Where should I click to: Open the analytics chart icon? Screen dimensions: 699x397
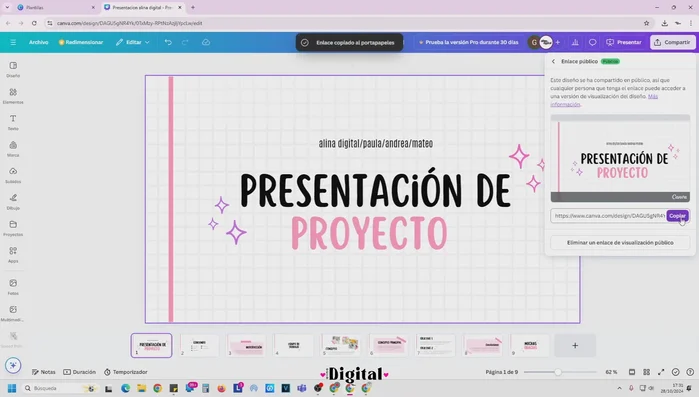click(x=575, y=42)
